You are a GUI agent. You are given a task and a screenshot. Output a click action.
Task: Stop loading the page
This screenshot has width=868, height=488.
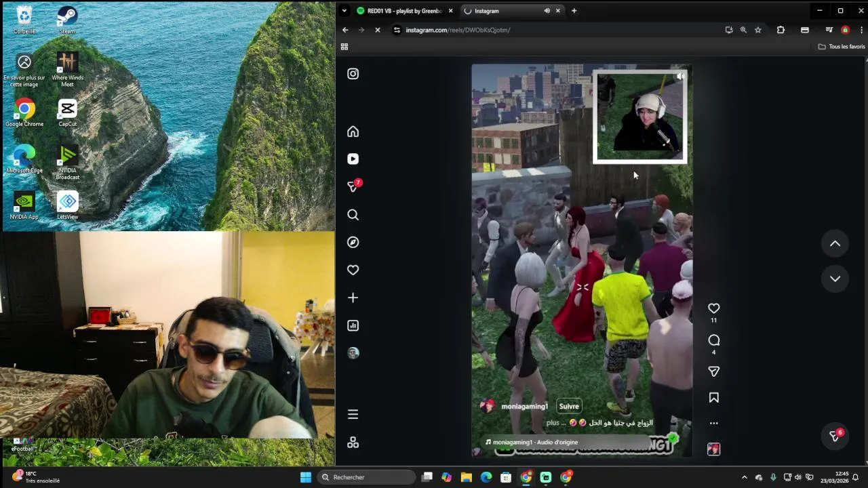click(378, 30)
